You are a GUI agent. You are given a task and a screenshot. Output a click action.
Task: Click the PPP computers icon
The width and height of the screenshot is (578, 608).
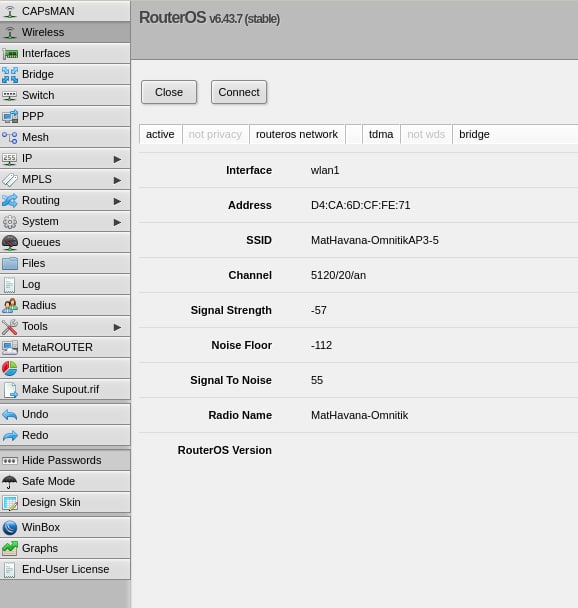click(x=10, y=116)
